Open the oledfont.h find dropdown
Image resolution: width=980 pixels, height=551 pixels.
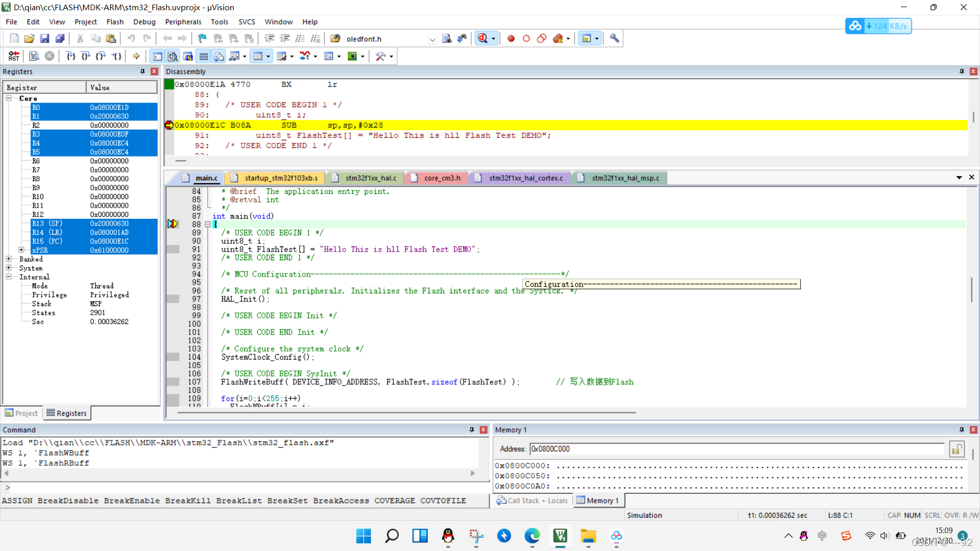coord(432,39)
